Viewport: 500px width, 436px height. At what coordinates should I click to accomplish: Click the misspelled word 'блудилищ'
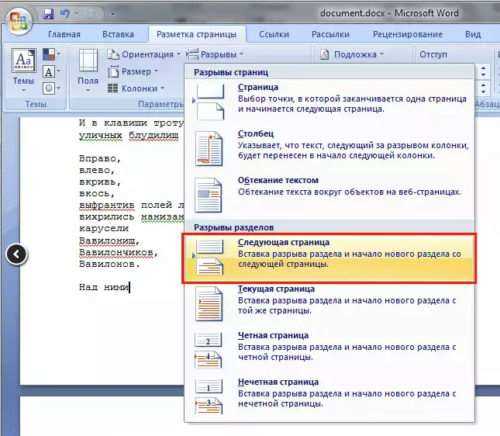[x=153, y=135]
